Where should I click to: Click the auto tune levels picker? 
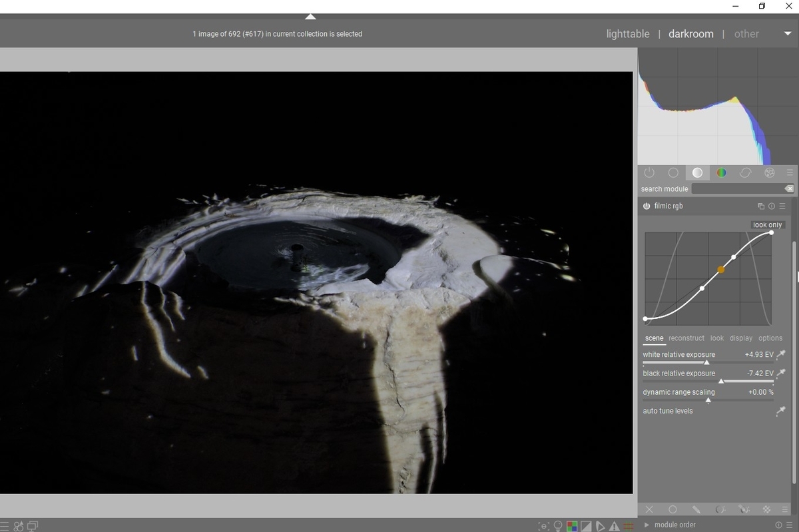781,411
